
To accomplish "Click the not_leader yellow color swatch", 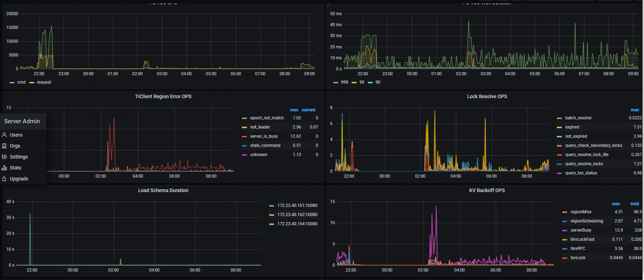I will point(244,127).
